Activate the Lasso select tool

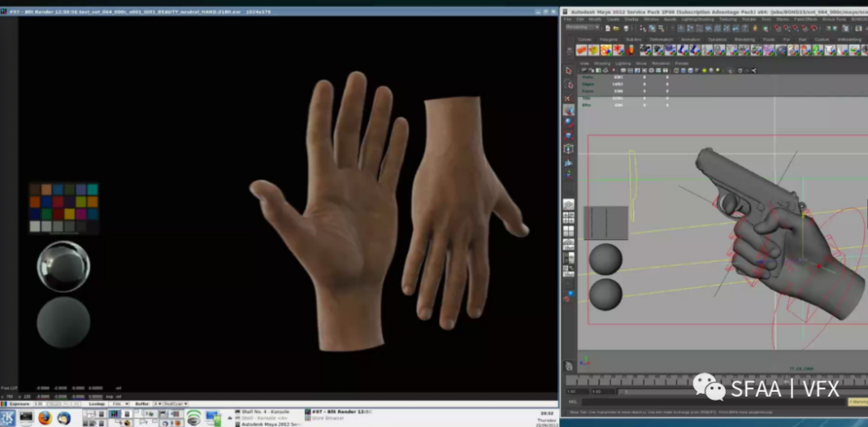coord(568,85)
